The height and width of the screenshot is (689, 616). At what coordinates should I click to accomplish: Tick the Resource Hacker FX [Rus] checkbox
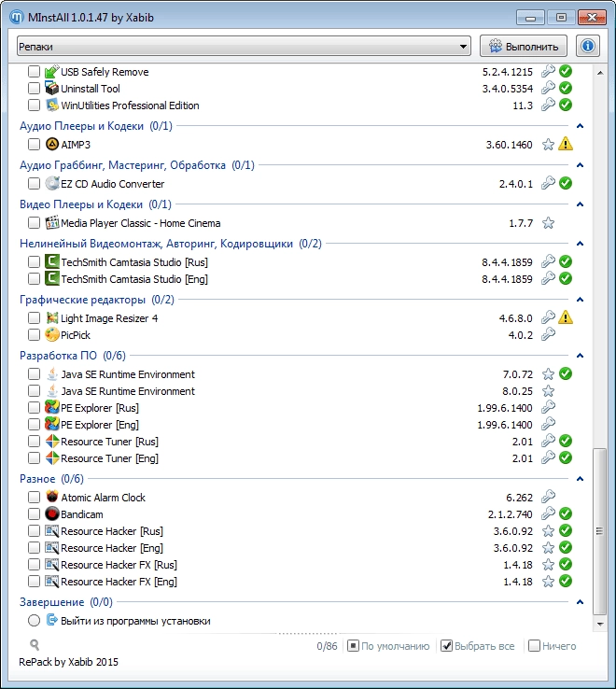34,564
